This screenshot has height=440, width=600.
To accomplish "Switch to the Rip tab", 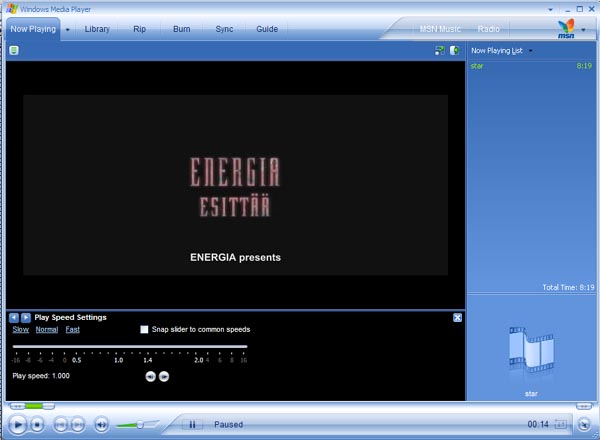I will click(139, 29).
